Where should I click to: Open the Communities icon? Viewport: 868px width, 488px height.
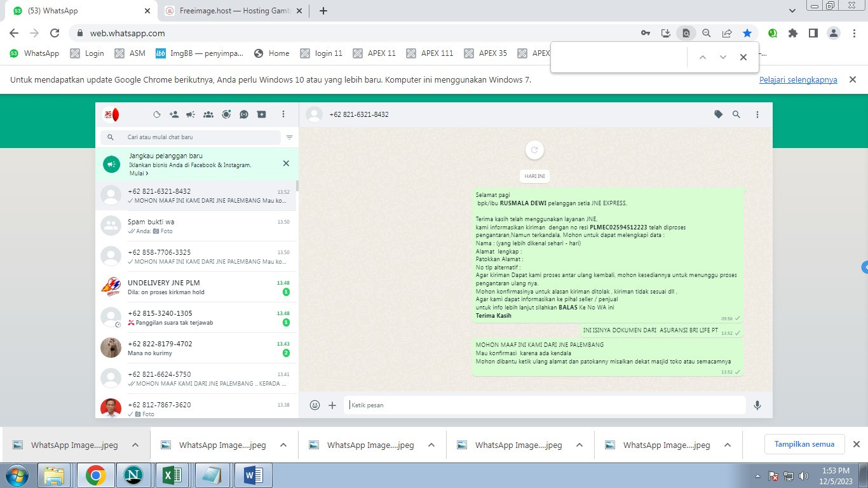click(x=208, y=114)
